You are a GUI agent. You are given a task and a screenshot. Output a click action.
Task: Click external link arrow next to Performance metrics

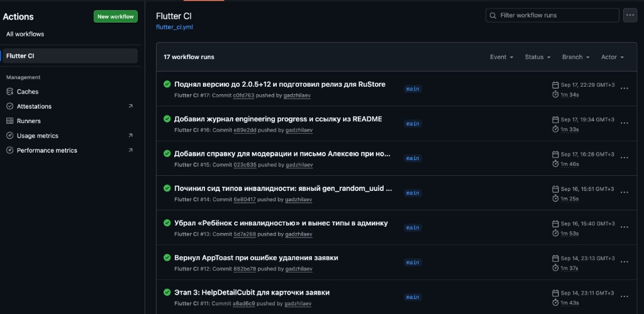pos(131,150)
